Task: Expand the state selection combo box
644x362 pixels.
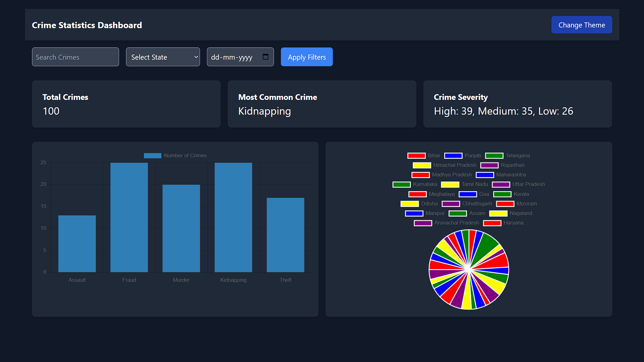Action: point(163,57)
